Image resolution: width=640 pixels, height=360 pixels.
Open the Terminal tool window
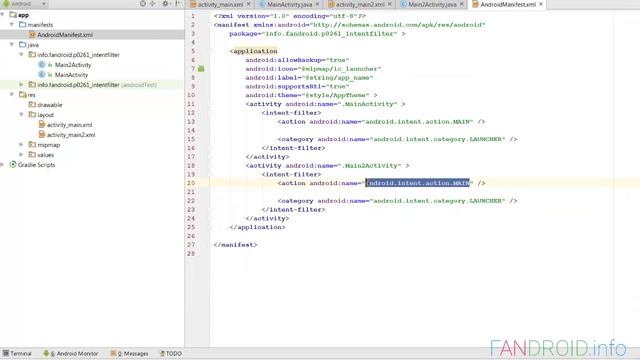[x=17, y=353]
